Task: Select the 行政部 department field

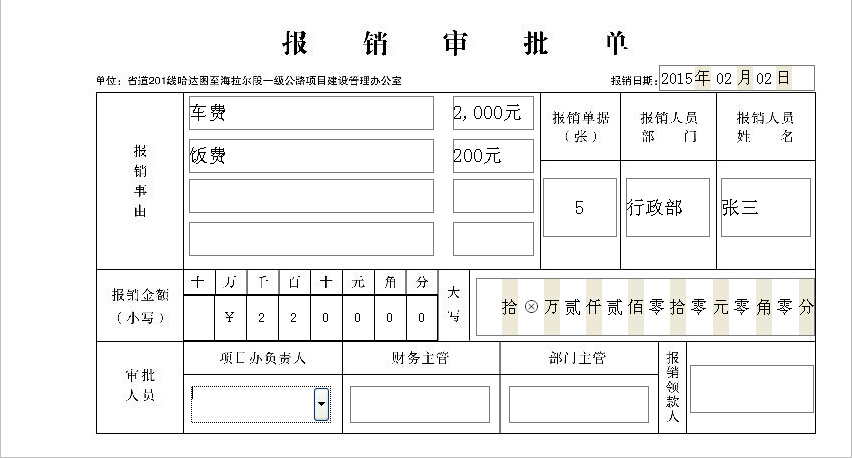Action: click(x=667, y=208)
